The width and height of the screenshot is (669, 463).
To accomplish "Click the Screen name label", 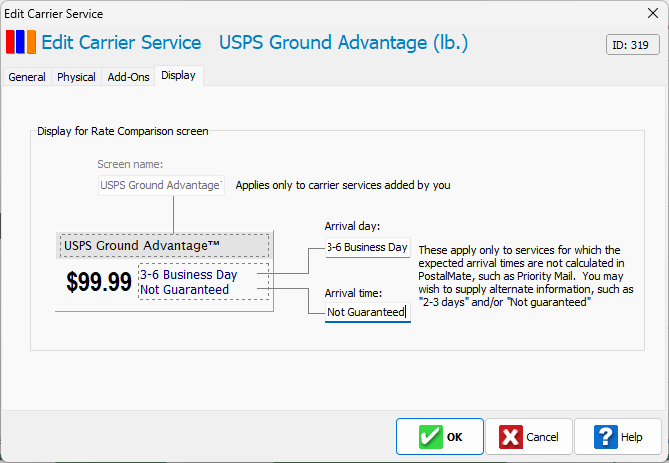I will click(130, 164).
